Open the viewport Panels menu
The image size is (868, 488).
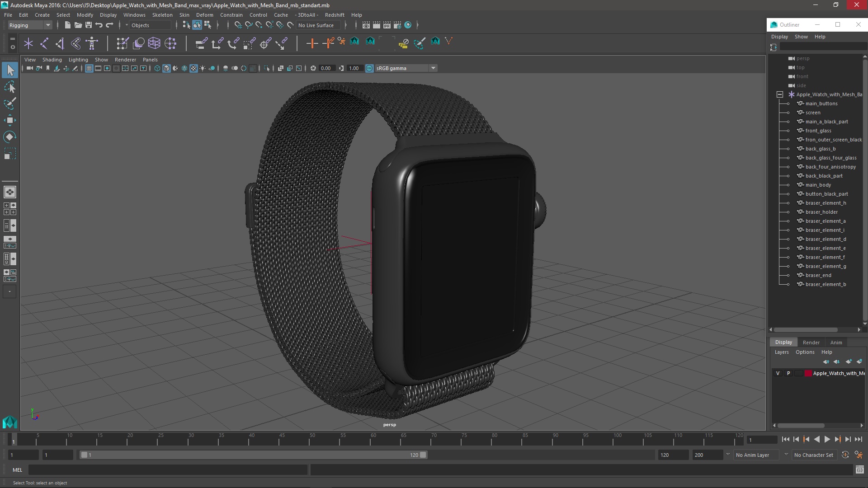(150, 60)
